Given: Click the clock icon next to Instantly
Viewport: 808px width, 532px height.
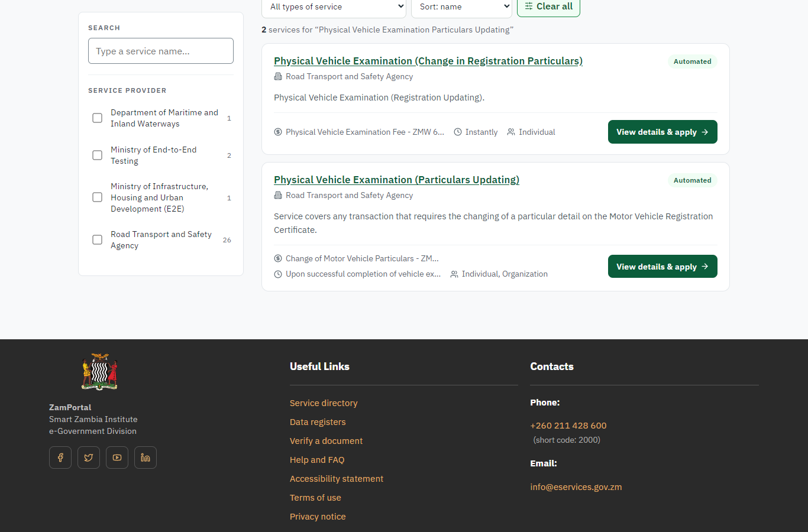Looking at the screenshot, I should [458, 132].
